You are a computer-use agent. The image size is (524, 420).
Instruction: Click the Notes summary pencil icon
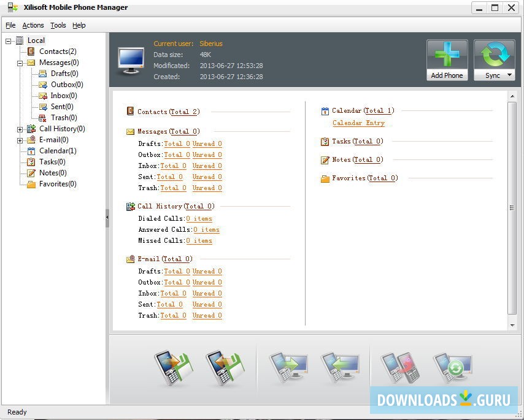[x=325, y=160]
